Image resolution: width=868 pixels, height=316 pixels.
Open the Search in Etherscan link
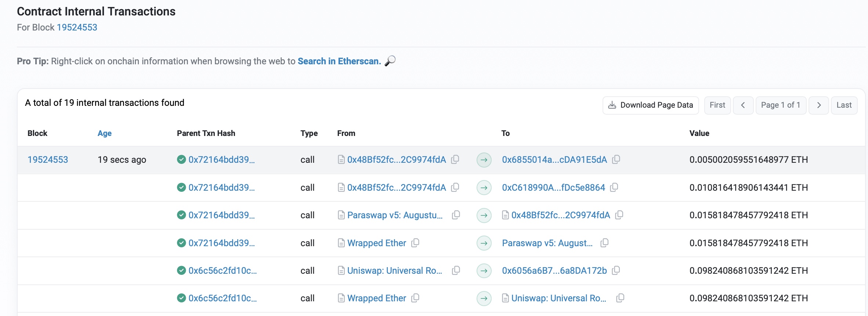(339, 61)
